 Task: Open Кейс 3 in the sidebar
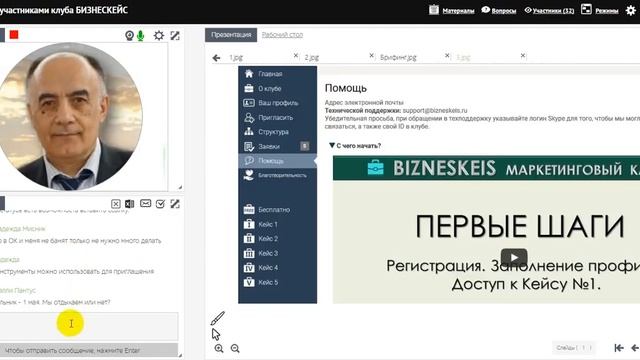(278, 253)
